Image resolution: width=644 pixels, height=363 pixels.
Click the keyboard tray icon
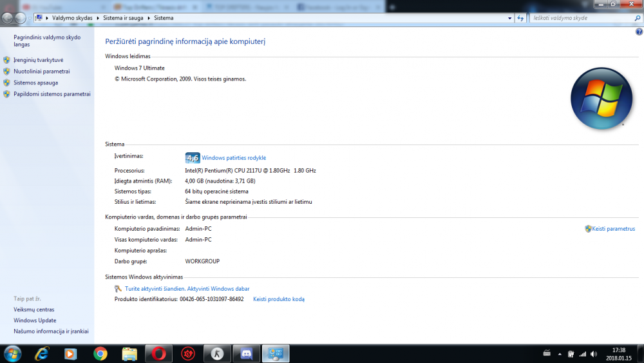pos(547,353)
